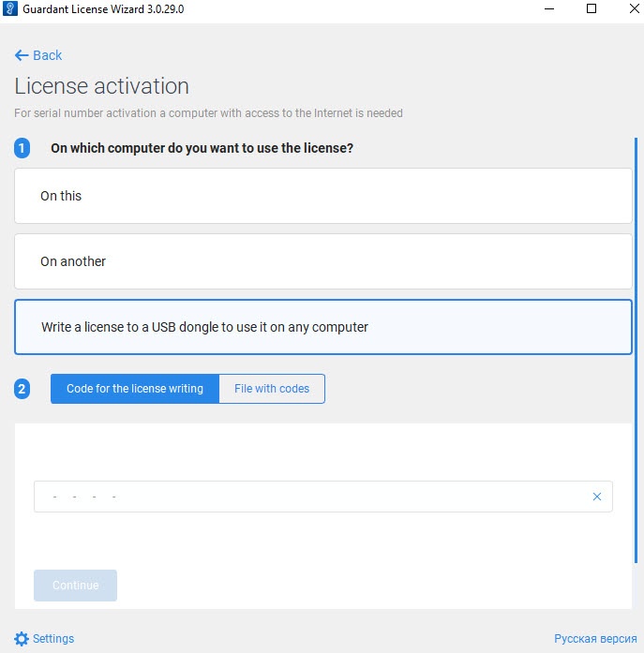Click the Back arrow icon
Screen dimensions: 644x653
(x=22, y=55)
